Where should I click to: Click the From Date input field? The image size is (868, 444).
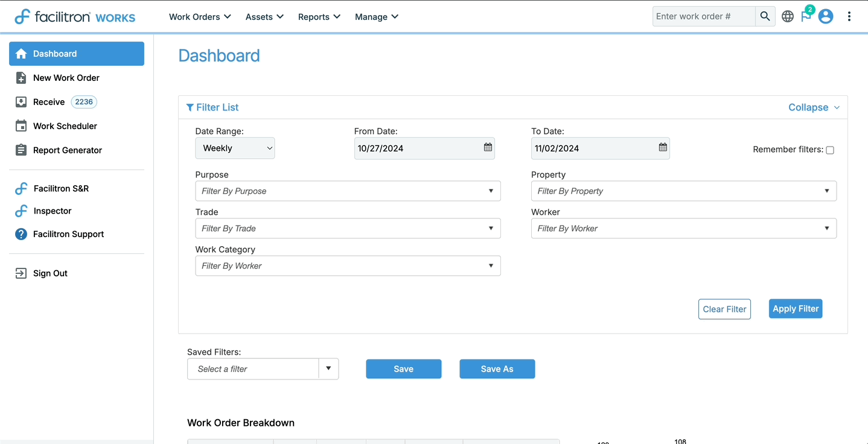coord(424,148)
